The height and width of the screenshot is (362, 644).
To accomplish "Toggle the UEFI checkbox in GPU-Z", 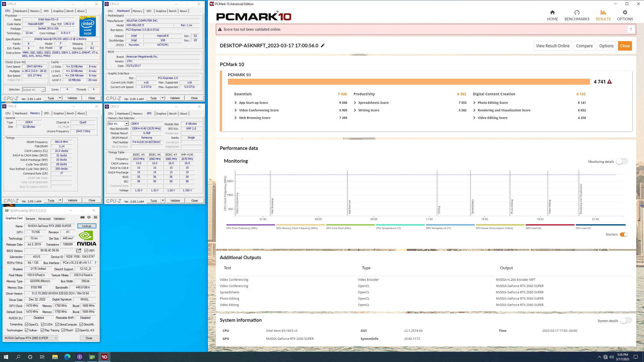I will 86,250.
